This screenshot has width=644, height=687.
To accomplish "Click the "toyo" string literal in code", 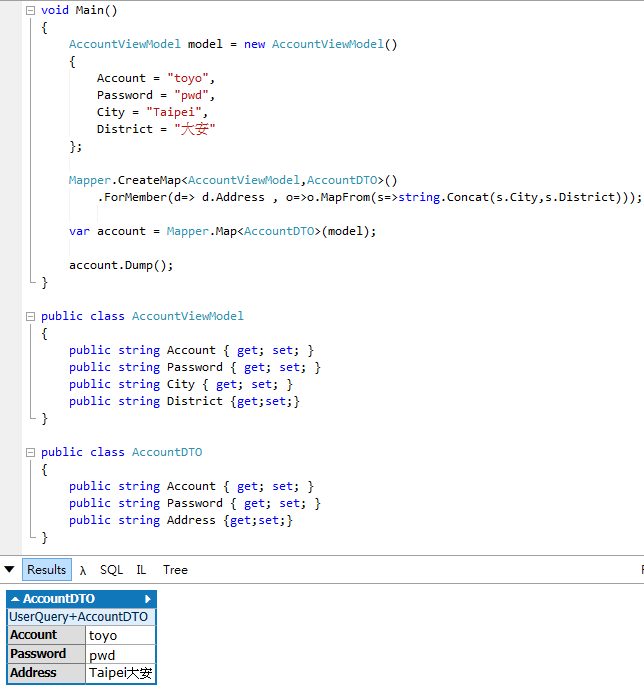I will pyautogui.click(x=188, y=78).
